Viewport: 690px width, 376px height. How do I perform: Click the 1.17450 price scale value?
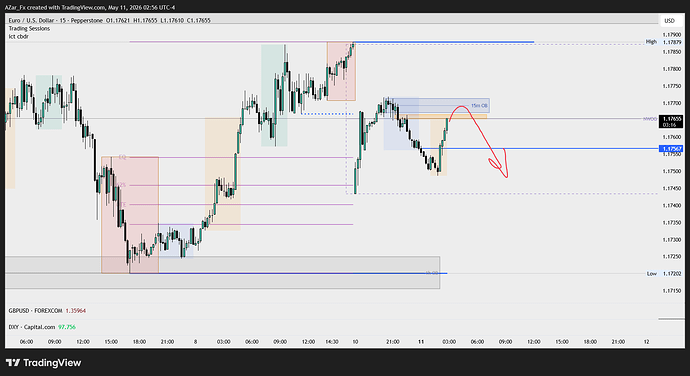tap(672, 188)
